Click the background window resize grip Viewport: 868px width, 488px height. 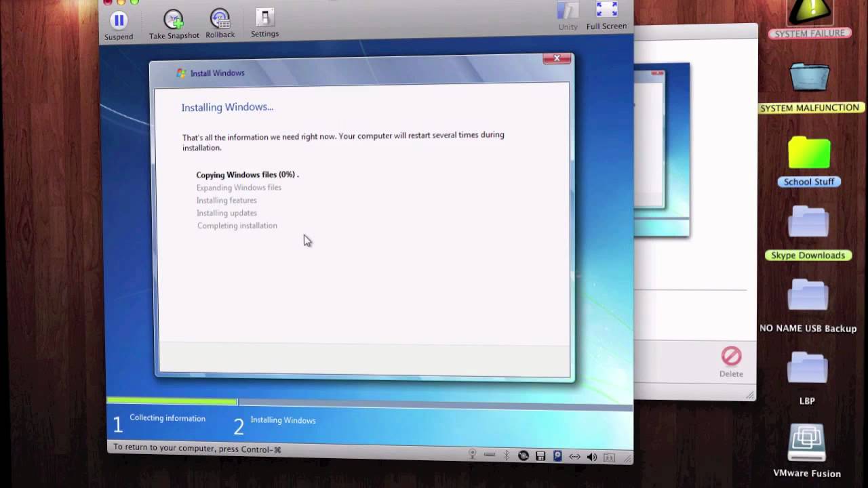click(750, 394)
